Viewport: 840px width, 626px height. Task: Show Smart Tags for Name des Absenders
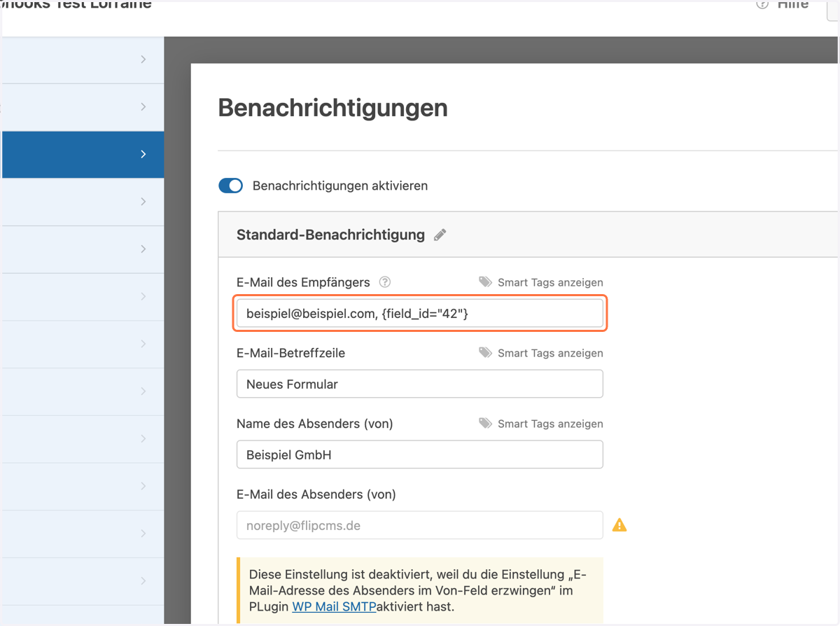point(550,424)
